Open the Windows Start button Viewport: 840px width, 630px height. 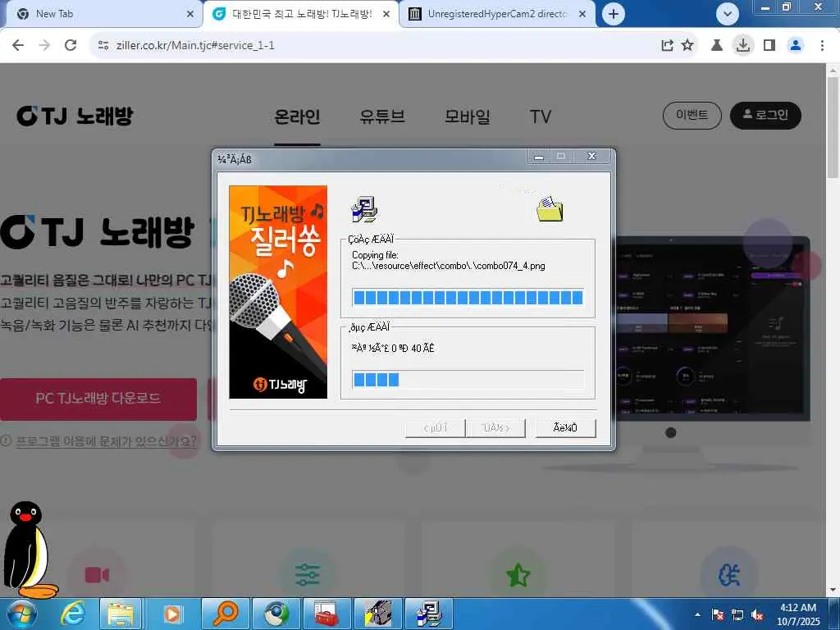[x=21, y=614]
